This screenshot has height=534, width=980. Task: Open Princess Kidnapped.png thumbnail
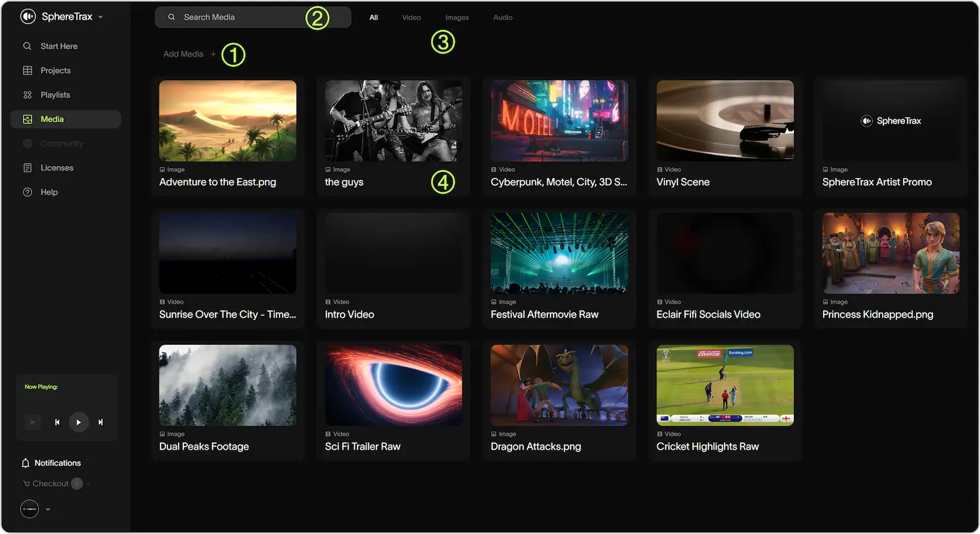coord(891,253)
